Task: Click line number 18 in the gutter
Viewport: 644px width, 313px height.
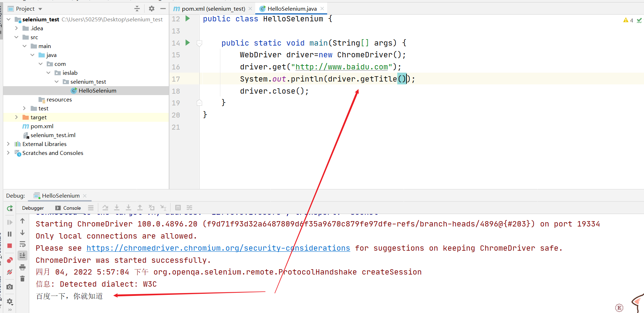Action: [176, 91]
